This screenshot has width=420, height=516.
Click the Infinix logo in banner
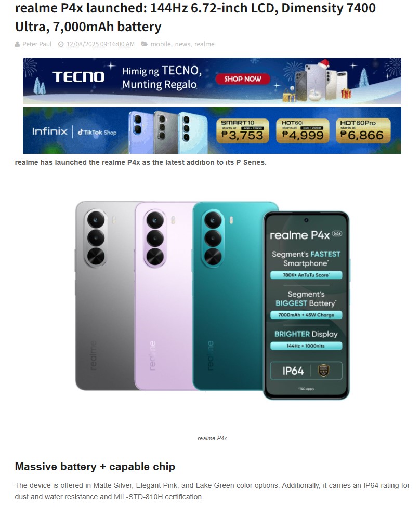tap(50, 131)
